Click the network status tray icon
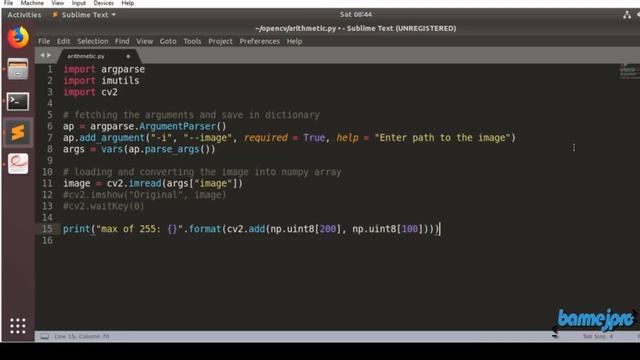Viewport: 640px width, 360px height. click(627, 15)
